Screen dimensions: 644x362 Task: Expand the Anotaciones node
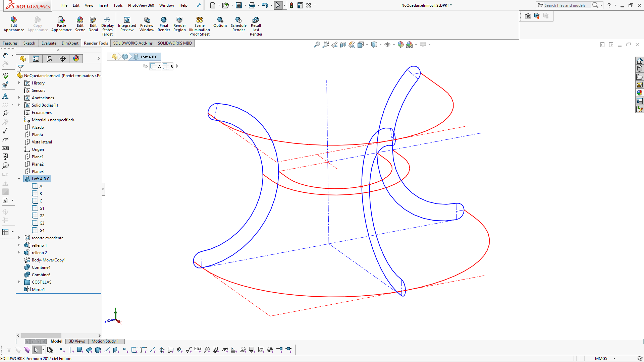point(19,98)
